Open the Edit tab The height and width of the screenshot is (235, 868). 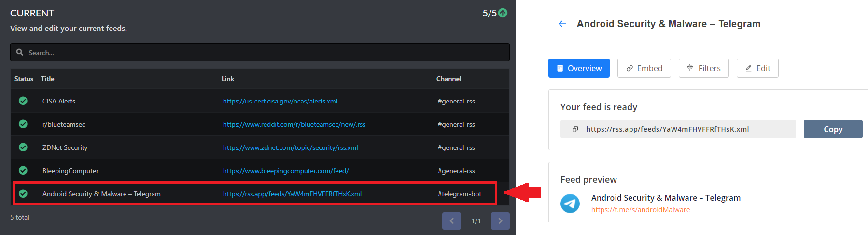(x=757, y=68)
